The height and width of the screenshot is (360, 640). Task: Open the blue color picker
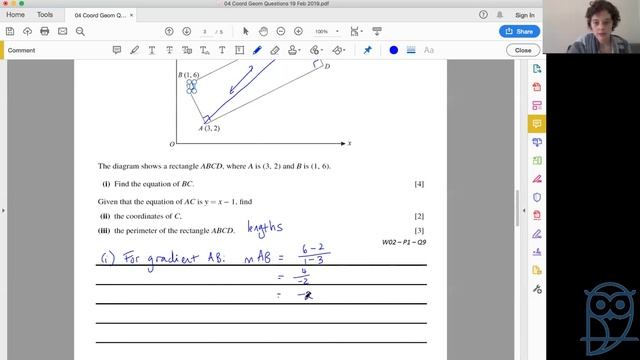pyautogui.click(x=393, y=50)
